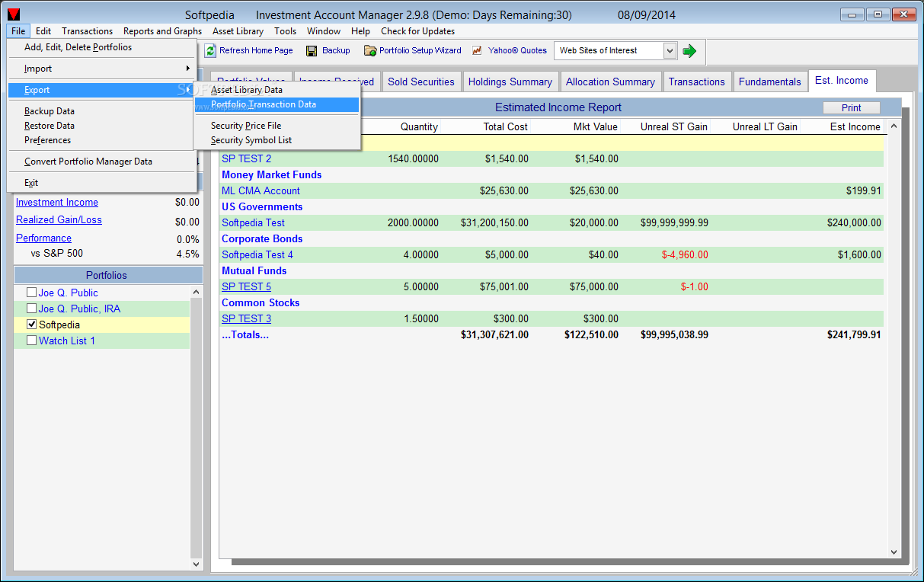Viewport: 924px width, 582px height.
Task: Click the $241,799.91 total income value
Action: pyautogui.click(x=854, y=335)
